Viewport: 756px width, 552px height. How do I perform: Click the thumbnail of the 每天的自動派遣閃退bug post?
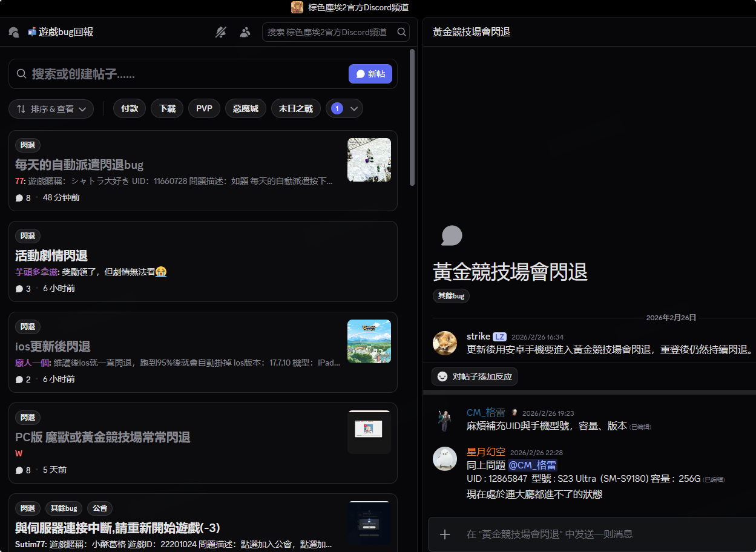tap(369, 160)
